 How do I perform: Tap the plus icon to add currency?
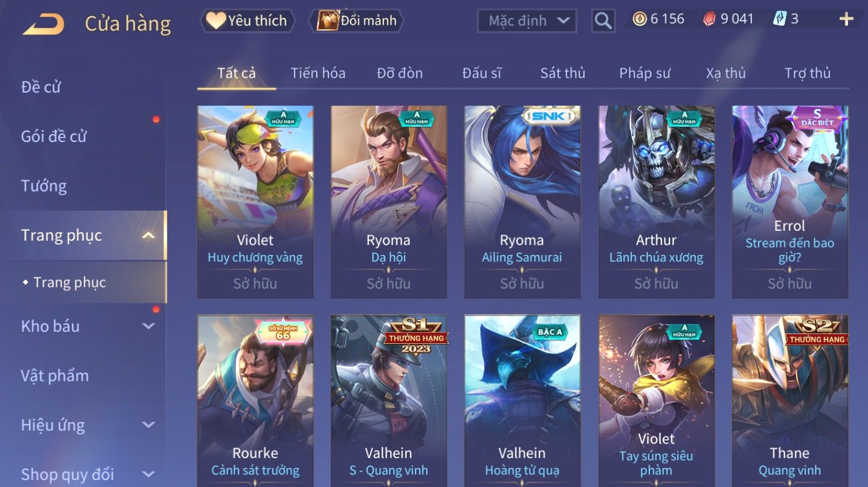846,19
